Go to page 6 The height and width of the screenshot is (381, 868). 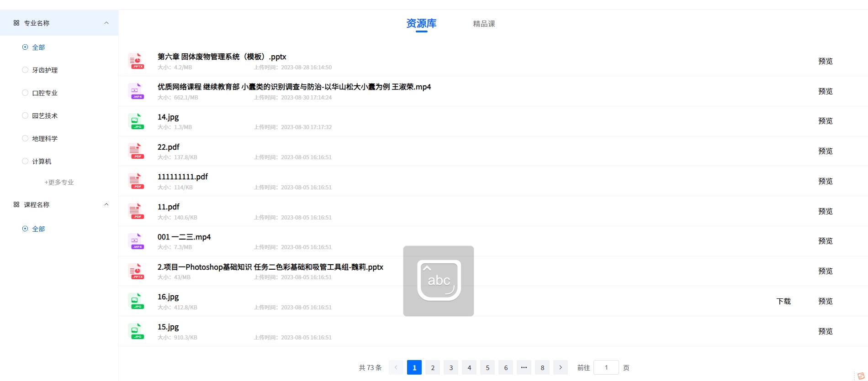(506, 367)
